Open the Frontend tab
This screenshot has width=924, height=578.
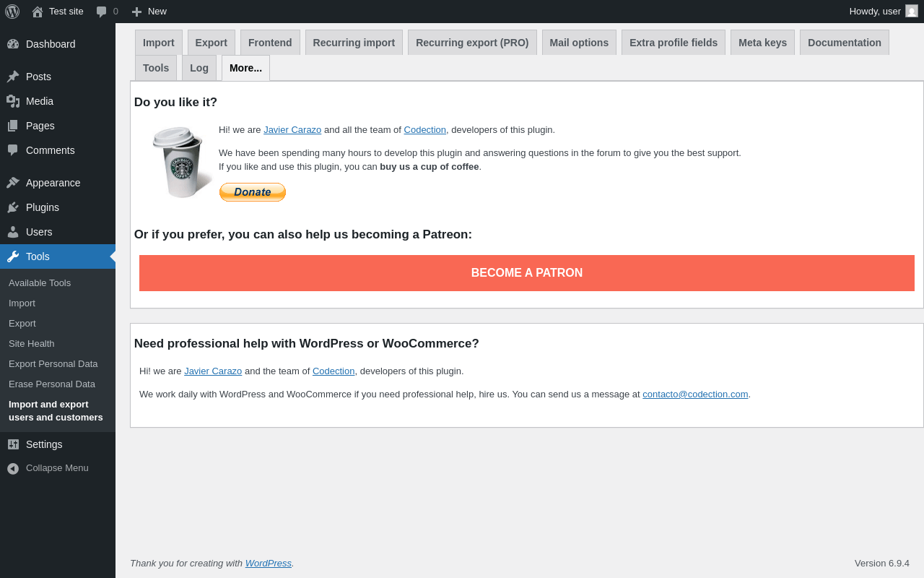click(270, 43)
